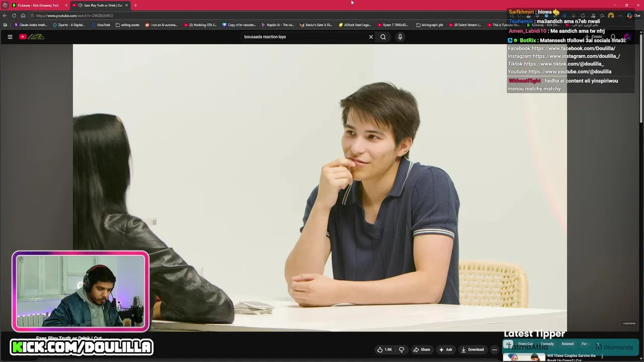Open Ryzen 7 7800x3D bookmark
This screenshot has height=362, width=644.
click(393, 25)
